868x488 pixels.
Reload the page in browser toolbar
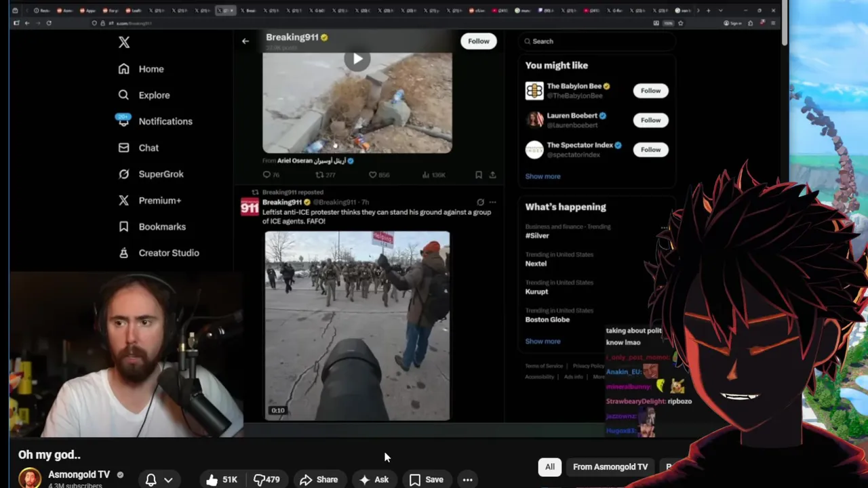[49, 23]
